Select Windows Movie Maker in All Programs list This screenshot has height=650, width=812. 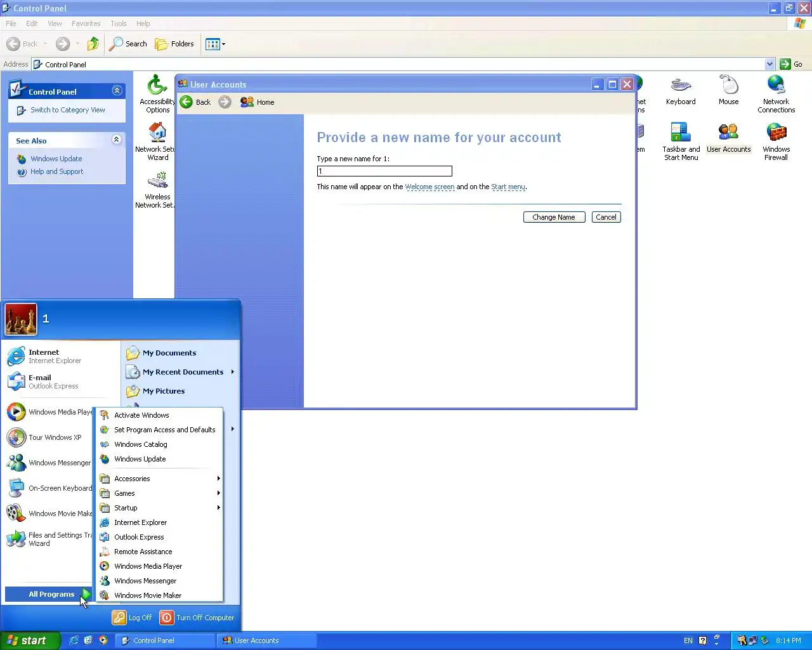(159, 595)
